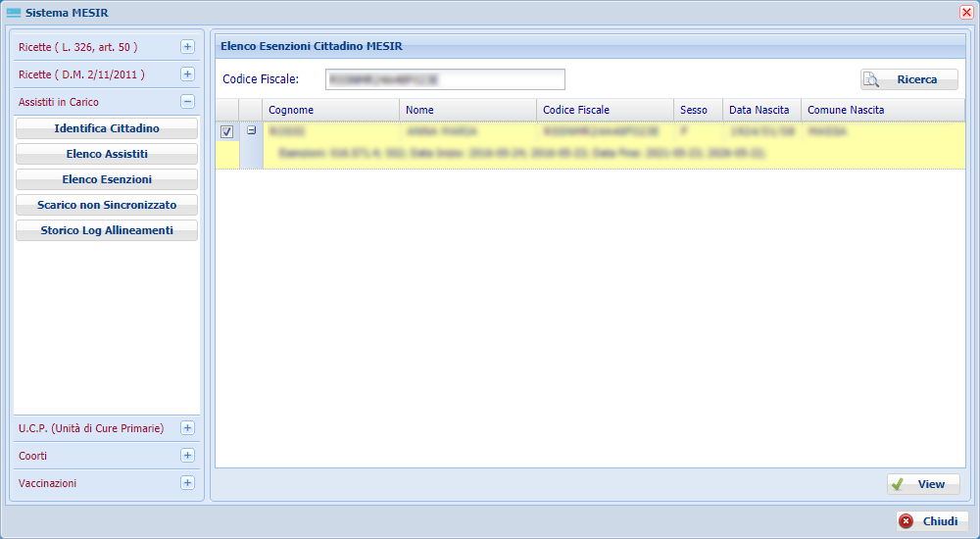This screenshot has width=980, height=539.
Task: Click the Elenco Esenzioni Cittadino MESIR panel title
Action: [312, 46]
